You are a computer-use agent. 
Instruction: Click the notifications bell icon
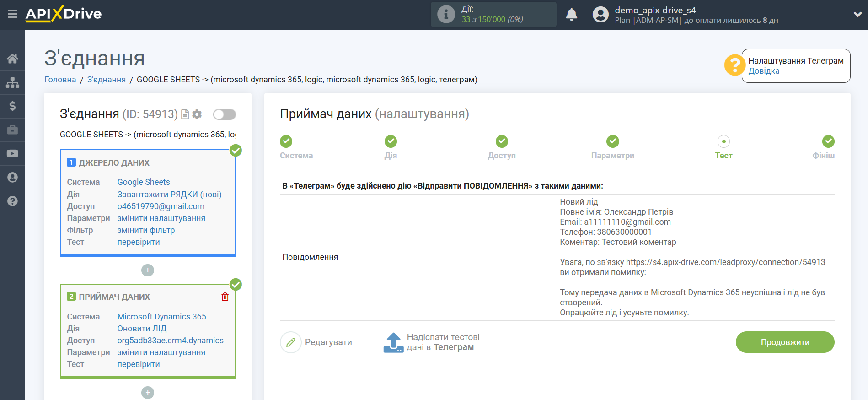click(571, 15)
